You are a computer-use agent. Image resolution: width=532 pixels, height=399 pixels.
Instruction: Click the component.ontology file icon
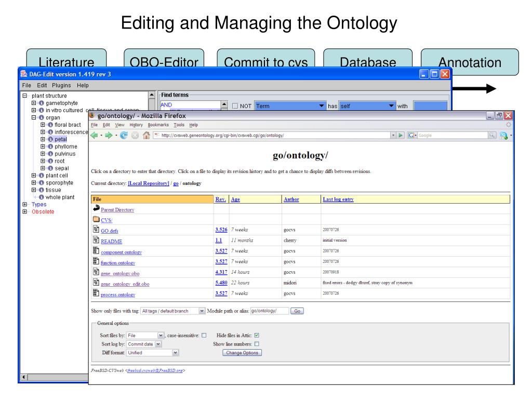[96, 251]
